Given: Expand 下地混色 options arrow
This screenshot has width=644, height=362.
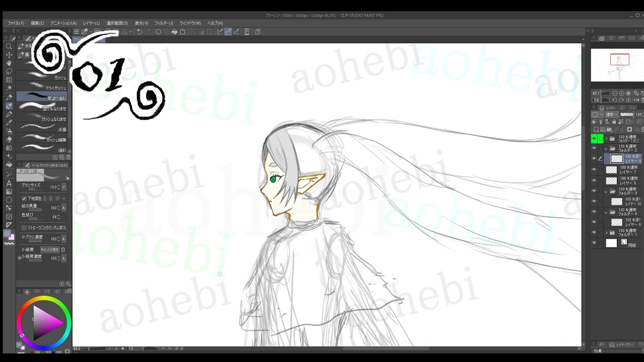Looking at the screenshot, I should click(x=64, y=199).
